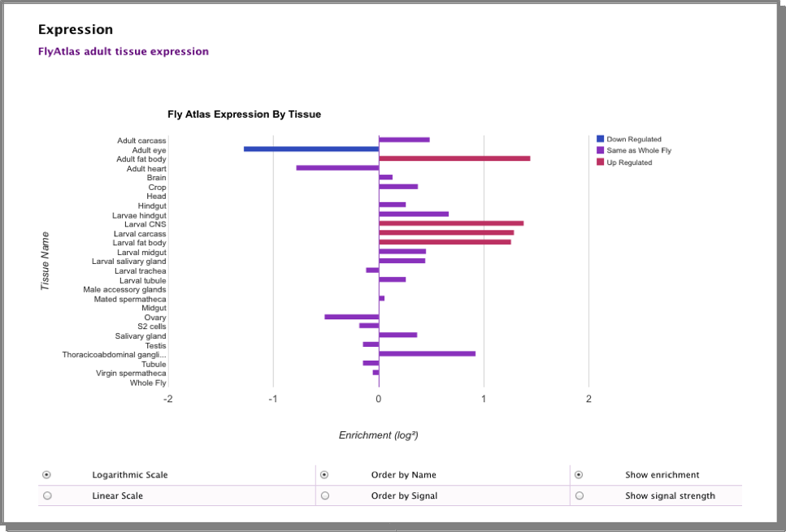This screenshot has width=786, height=532.
Task: Click the Thoracicoabdominal ganglion bar
Action: [x=427, y=353]
